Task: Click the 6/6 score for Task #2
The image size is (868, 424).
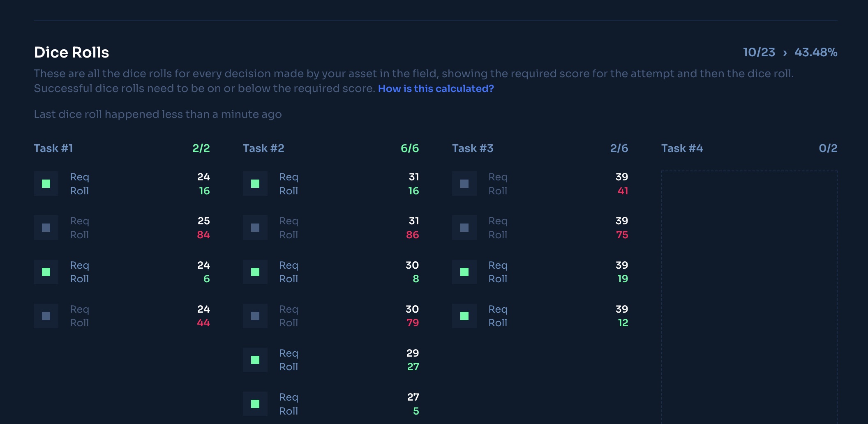Action: [x=410, y=148]
